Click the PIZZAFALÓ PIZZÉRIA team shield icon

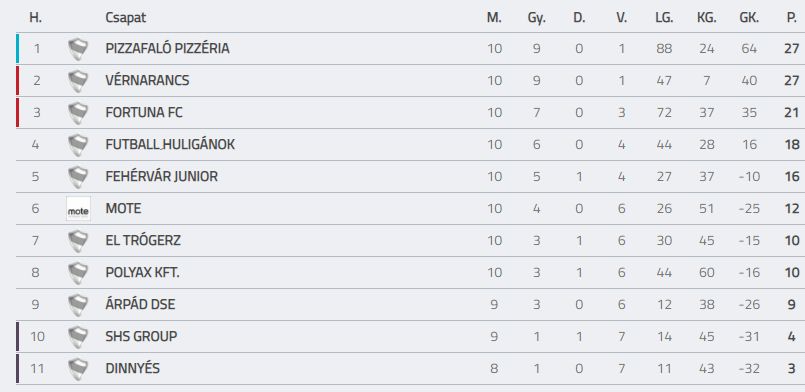tap(78, 49)
